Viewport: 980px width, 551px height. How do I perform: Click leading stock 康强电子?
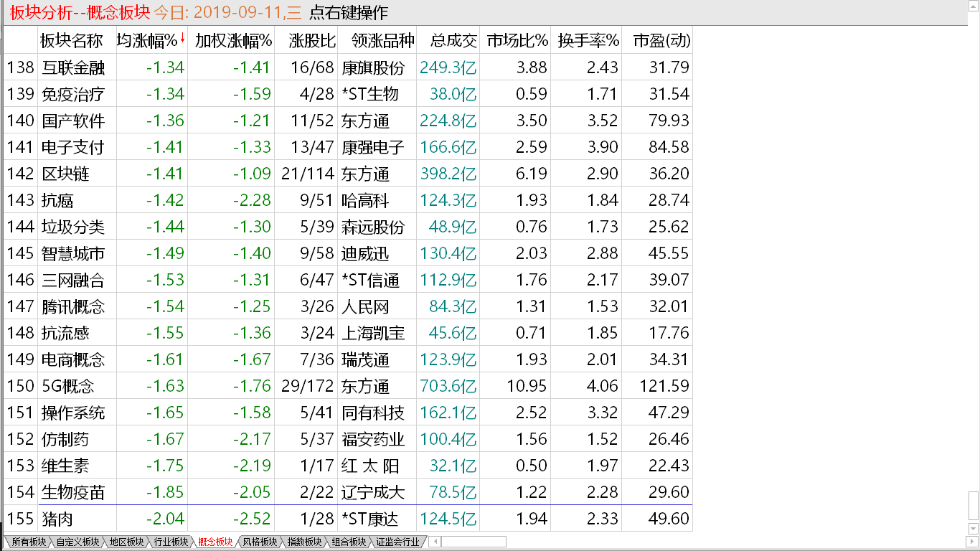tap(373, 147)
